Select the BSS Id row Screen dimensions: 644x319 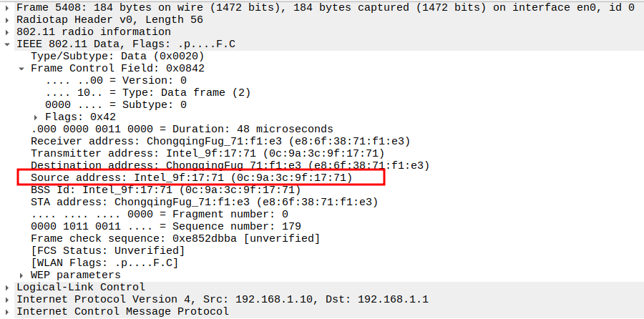tap(165, 190)
